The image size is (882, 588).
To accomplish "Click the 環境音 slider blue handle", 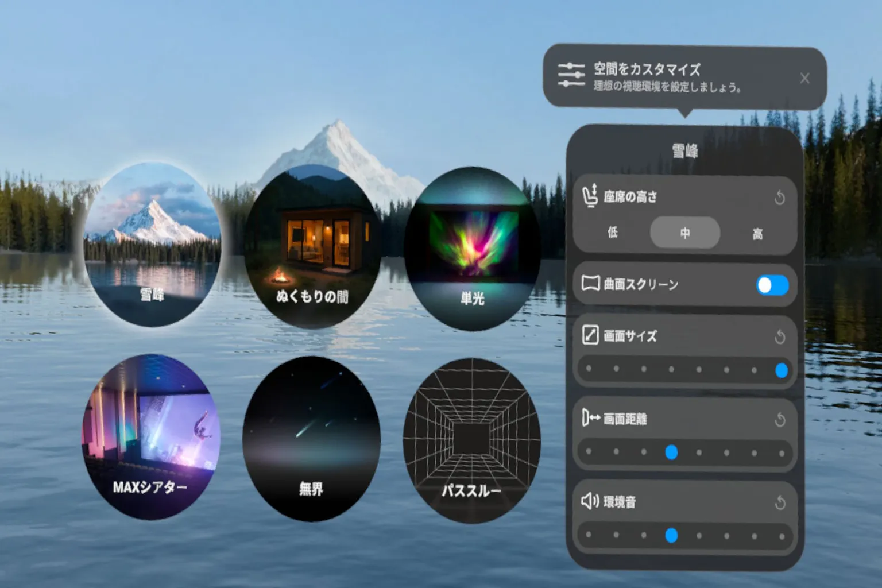I will click(x=671, y=536).
